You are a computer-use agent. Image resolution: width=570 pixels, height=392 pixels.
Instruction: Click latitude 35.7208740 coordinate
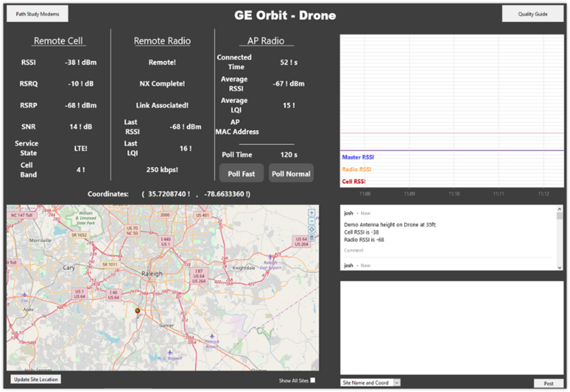[169, 194]
